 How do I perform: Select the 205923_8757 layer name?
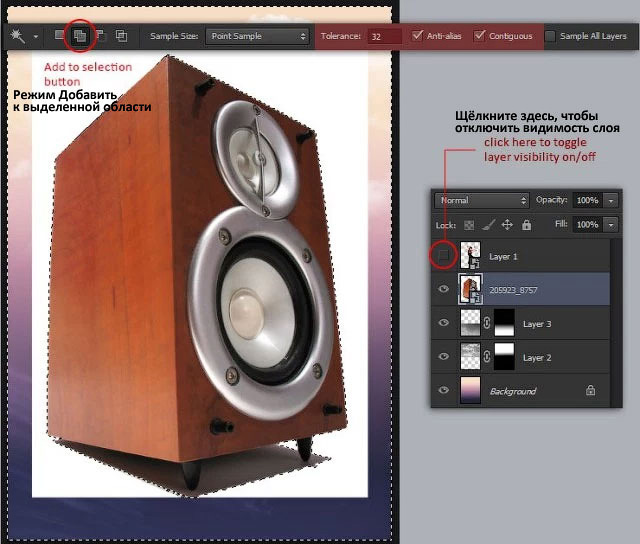coord(513,290)
